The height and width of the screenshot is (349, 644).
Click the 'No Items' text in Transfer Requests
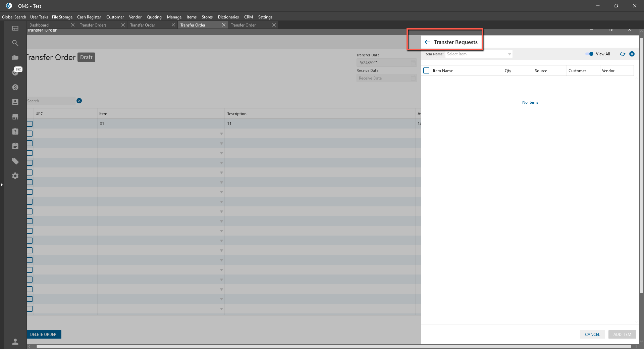click(530, 102)
